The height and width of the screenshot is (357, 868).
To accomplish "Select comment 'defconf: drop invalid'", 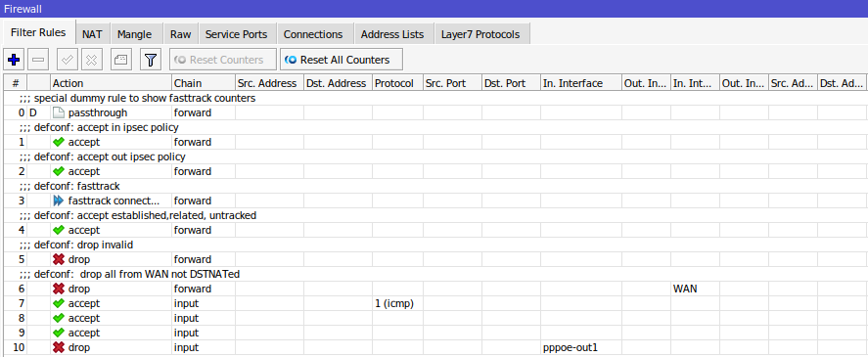I will [x=83, y=245].
